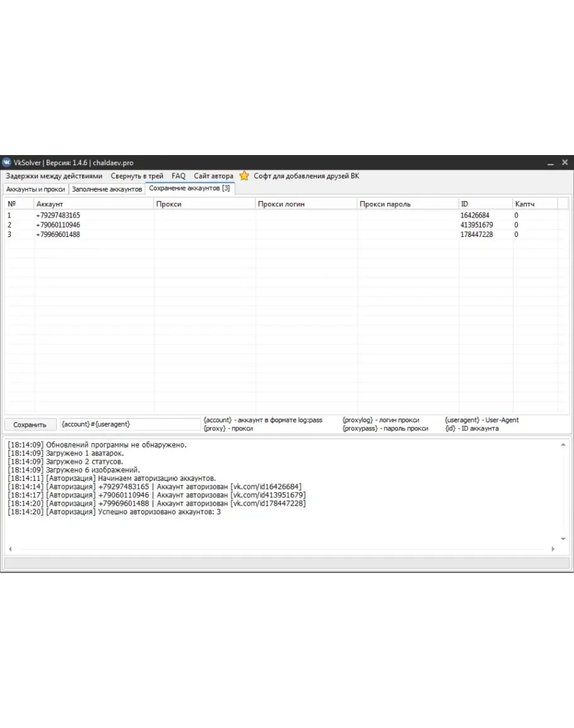Select account row +79969601488
The height and width of the screenshot is (728, 574).
tap(58, 234)
